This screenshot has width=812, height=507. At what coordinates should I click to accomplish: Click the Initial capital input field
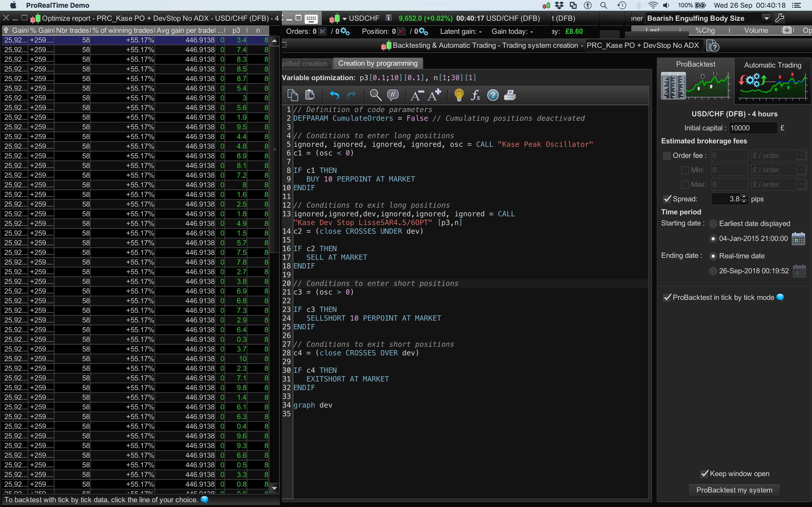click(x=753, y=128)
